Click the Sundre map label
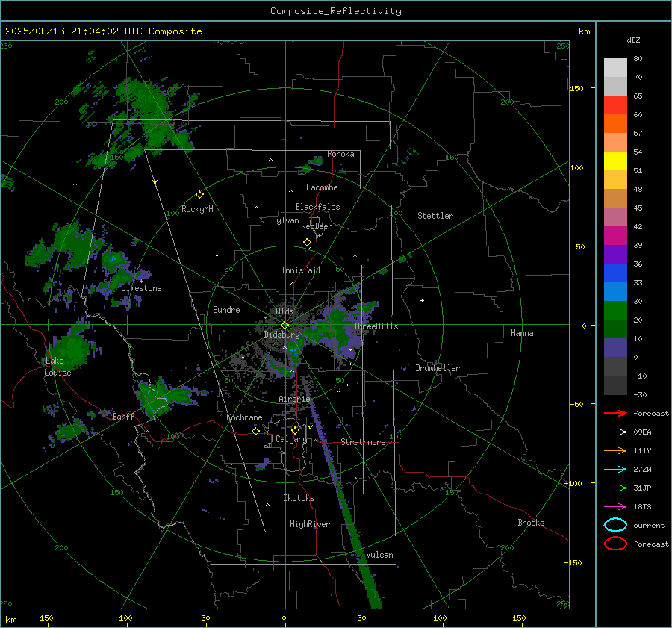 226,310
